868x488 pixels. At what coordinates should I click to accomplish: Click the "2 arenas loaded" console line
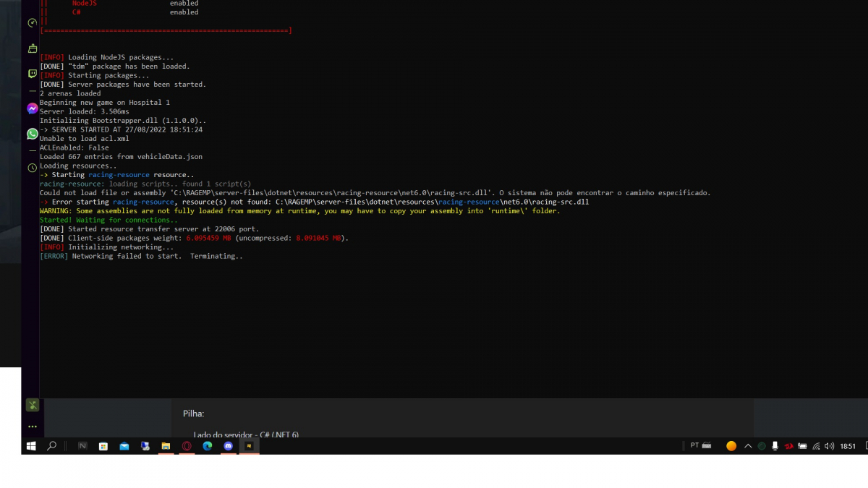pyautogui.click(x=70, y=93)
